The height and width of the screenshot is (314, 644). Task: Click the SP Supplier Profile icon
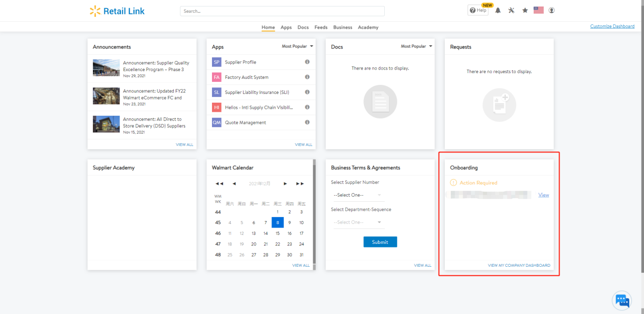point(217,62)
